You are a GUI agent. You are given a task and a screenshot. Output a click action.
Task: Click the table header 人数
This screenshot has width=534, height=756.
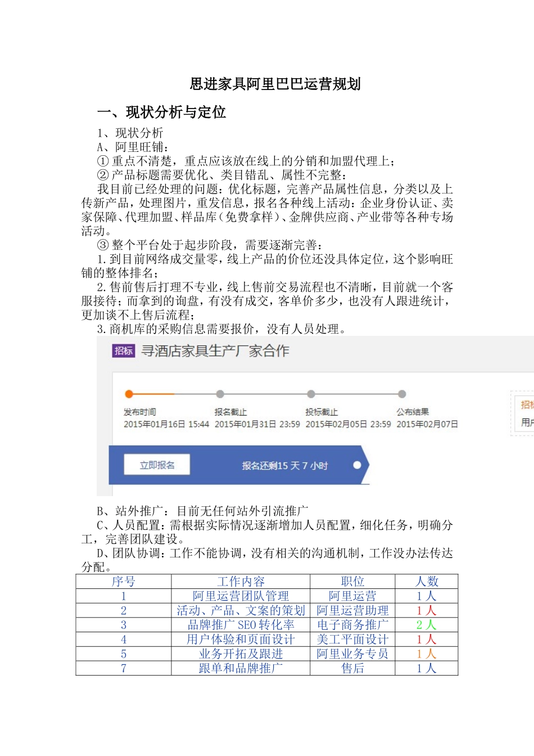pos(427,582)
